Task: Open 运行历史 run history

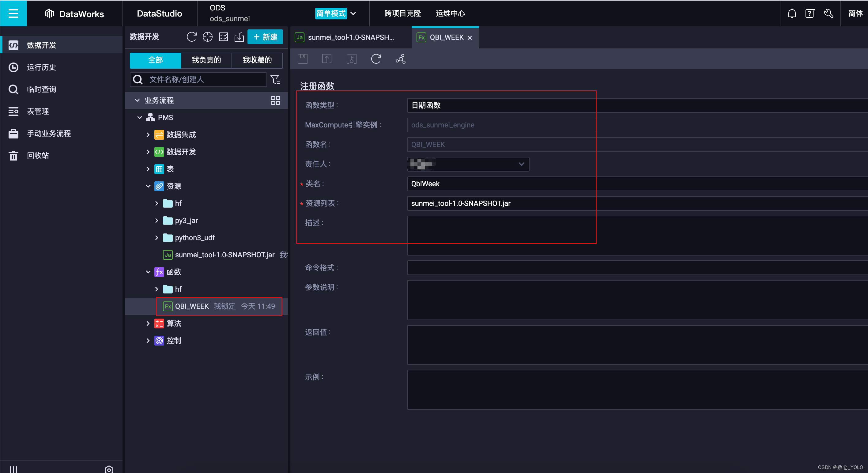Action: (61, 67)
